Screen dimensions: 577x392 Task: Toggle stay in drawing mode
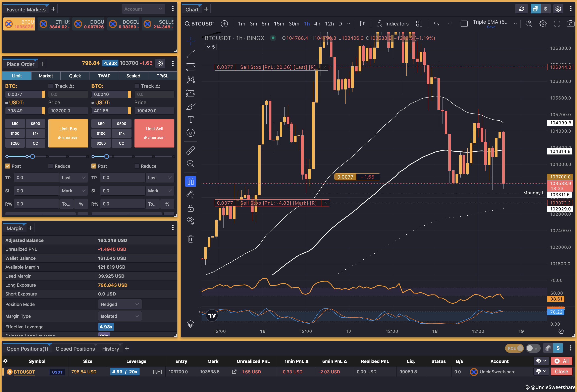[x=191, y=195]
